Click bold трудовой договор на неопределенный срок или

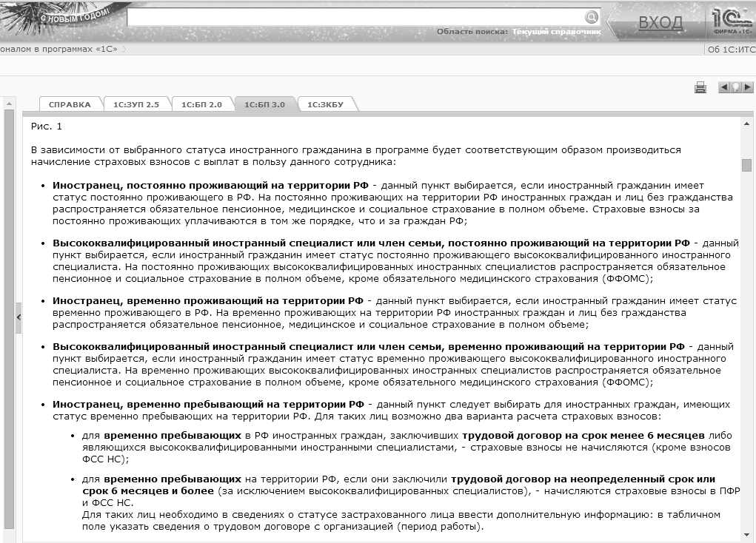pos(583,479)
